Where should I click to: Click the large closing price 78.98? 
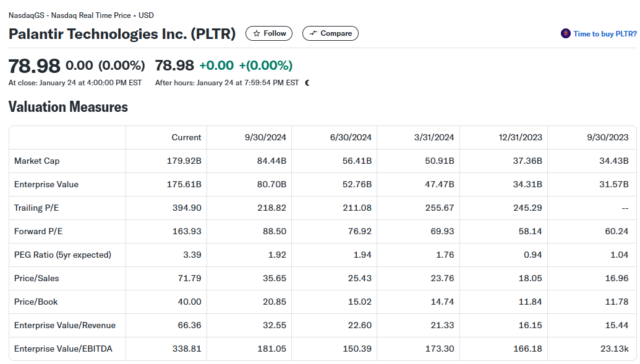(x=34, y=66)
